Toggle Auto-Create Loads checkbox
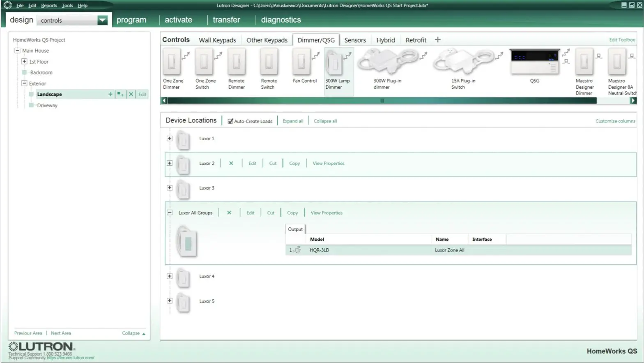The image size is (644, 363). pyautogui.click(x=230, y=121)
